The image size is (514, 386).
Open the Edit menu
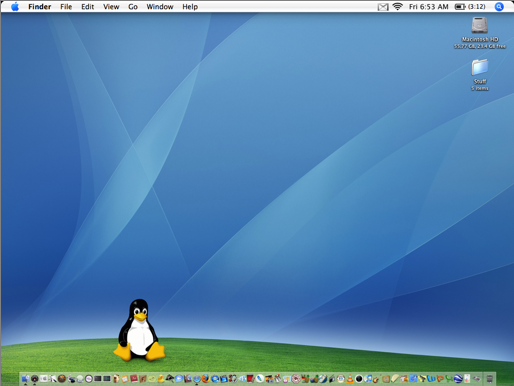88,7
